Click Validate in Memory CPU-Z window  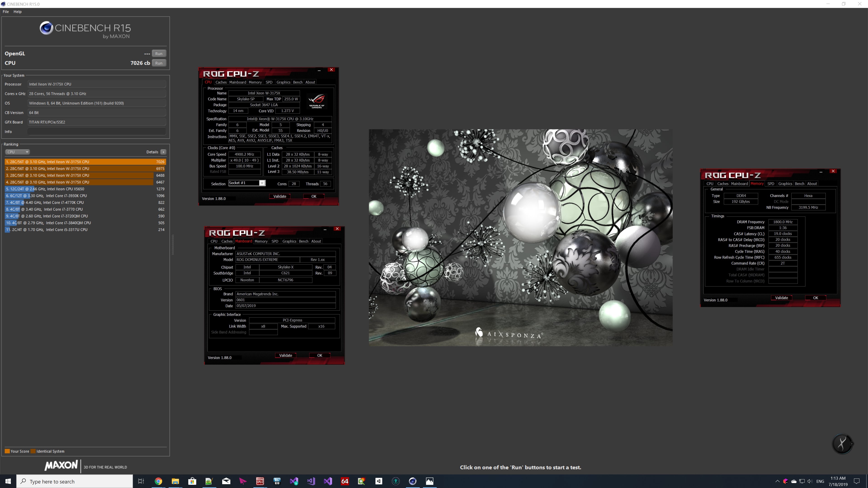tap(781, 298)
